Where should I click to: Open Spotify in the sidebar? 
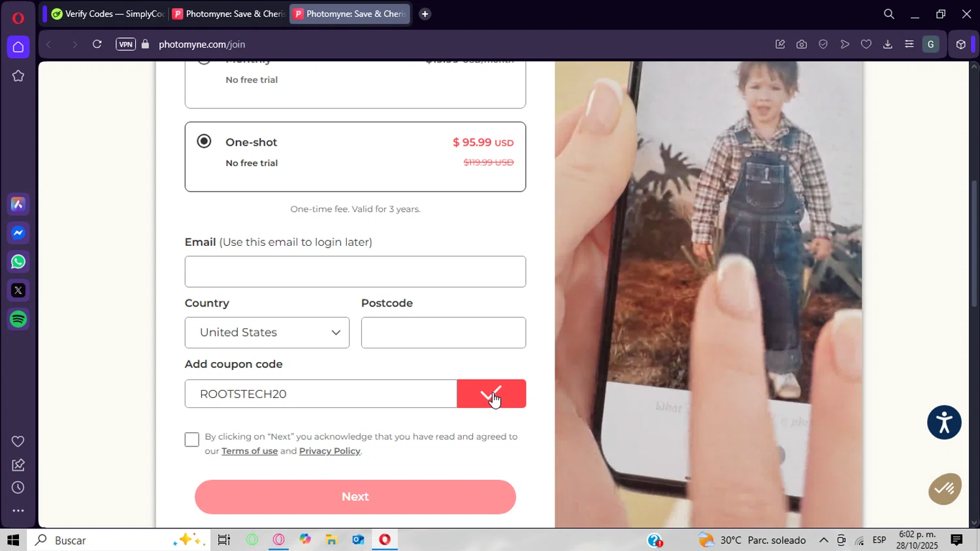click(18, 319)
